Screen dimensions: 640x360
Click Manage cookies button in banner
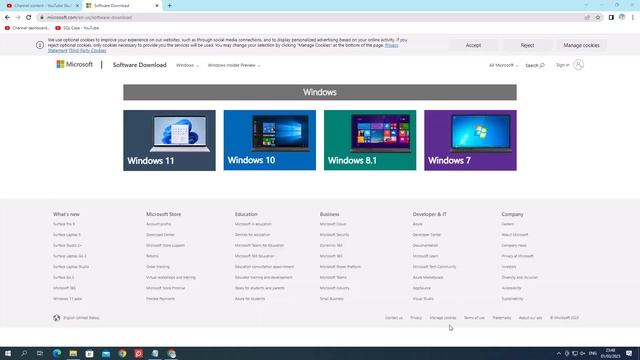[581, 45]
